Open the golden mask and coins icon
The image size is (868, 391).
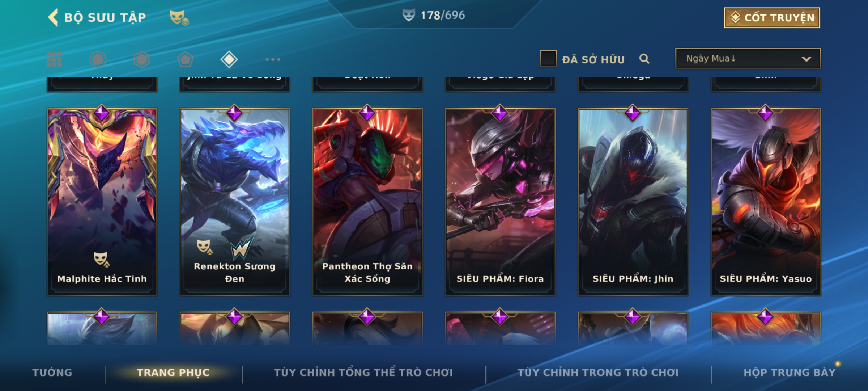pyautogui.click(x=180, y=18)
